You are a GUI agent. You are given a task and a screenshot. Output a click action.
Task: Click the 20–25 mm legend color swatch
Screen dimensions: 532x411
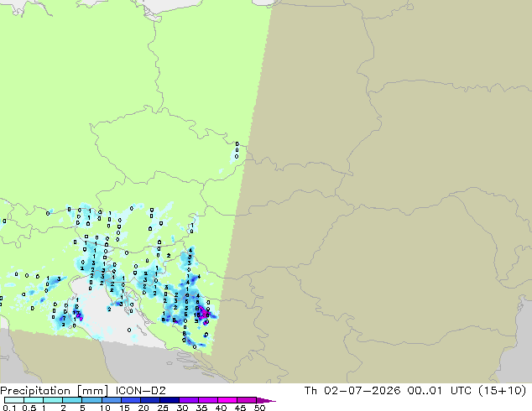point(150,400)
